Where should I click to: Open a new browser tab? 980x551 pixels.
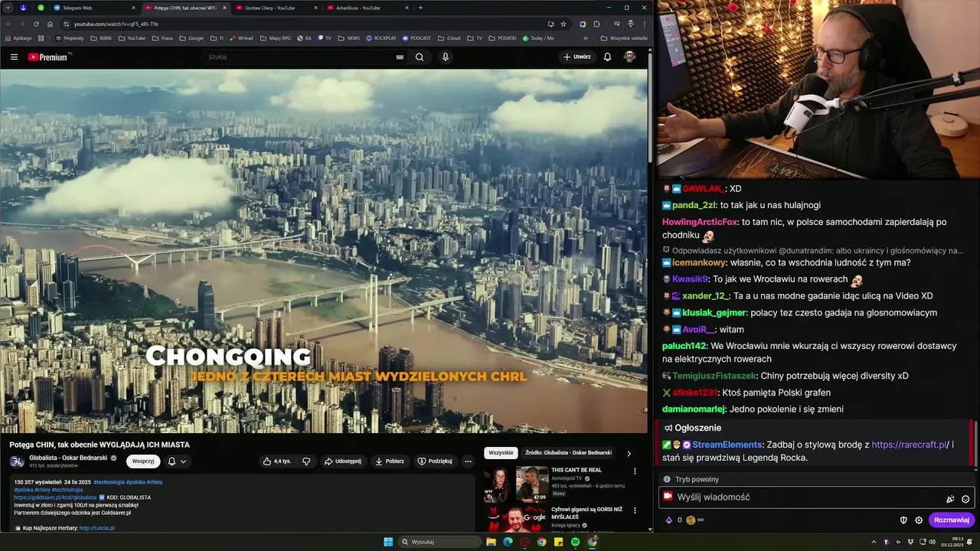(x=420, y=8)
